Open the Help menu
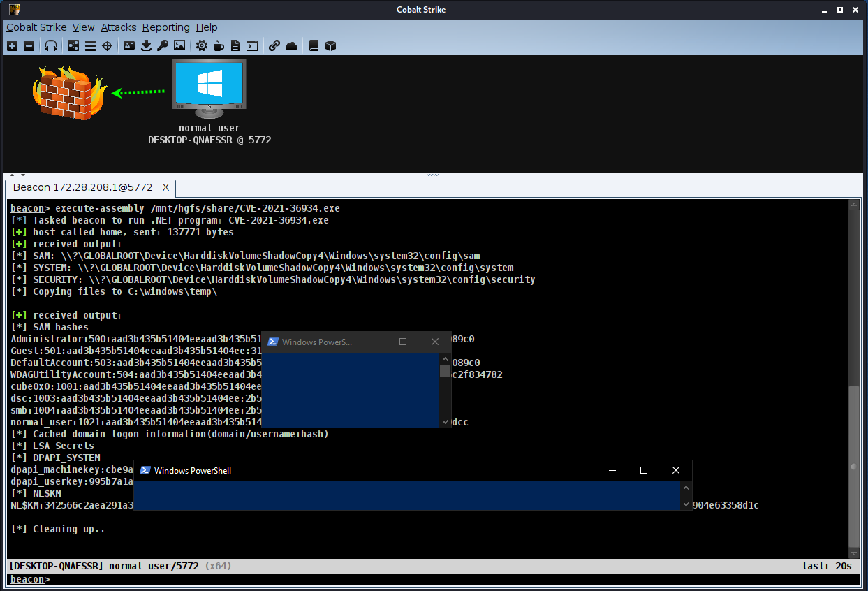 pyautogui.click(x=207, y=27)
